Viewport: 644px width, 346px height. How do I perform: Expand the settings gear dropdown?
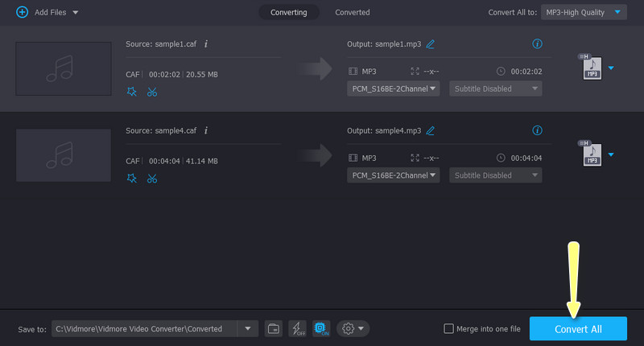click(x=353, y=328)
